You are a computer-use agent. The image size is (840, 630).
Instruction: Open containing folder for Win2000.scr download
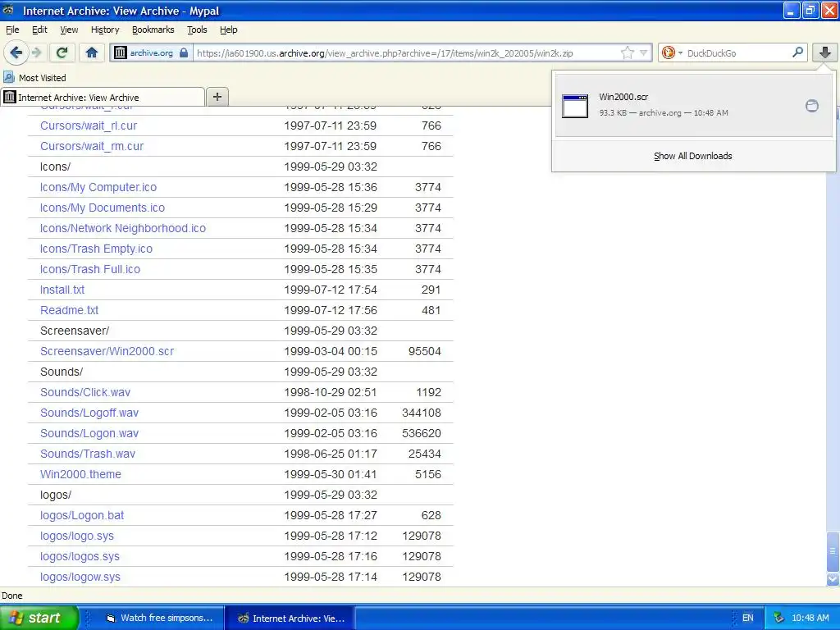[811, 106]
